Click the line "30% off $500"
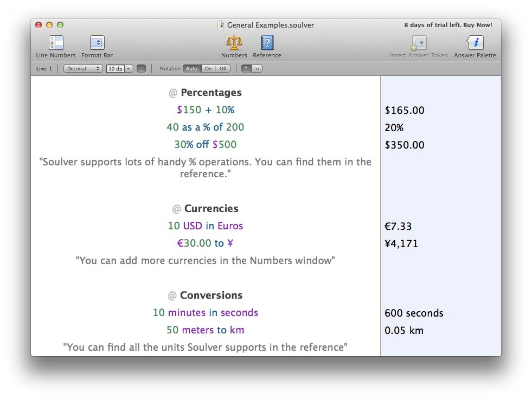The height and width of the screenshot is (399, 532). tap(206, 145)
